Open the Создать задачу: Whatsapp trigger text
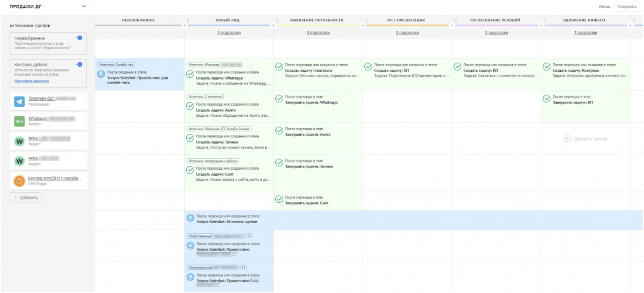 coord(219,78)
